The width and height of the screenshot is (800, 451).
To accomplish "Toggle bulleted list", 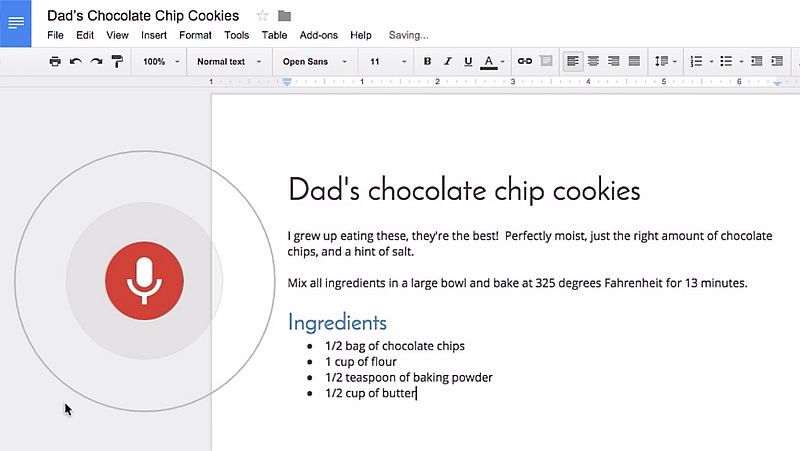I will tap(726, 61).
